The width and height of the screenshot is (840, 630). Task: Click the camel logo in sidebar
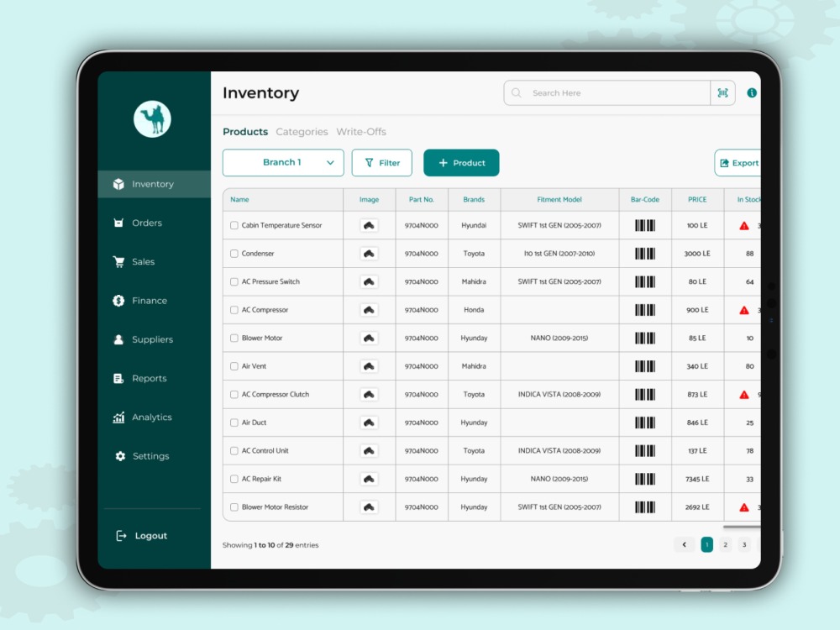[152, 119]
